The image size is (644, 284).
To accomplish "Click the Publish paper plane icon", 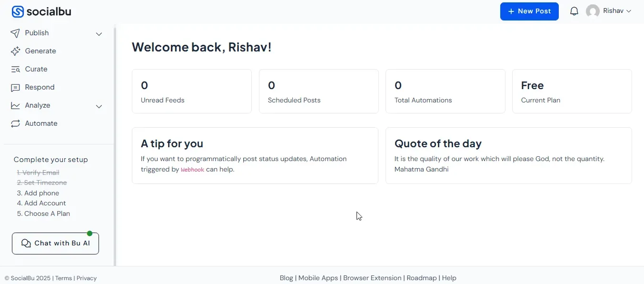I will [x=15, y=33].
